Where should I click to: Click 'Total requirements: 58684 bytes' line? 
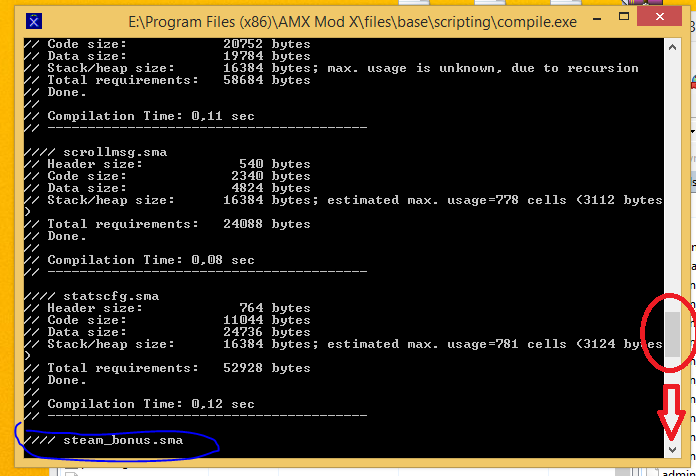point(167,80)
